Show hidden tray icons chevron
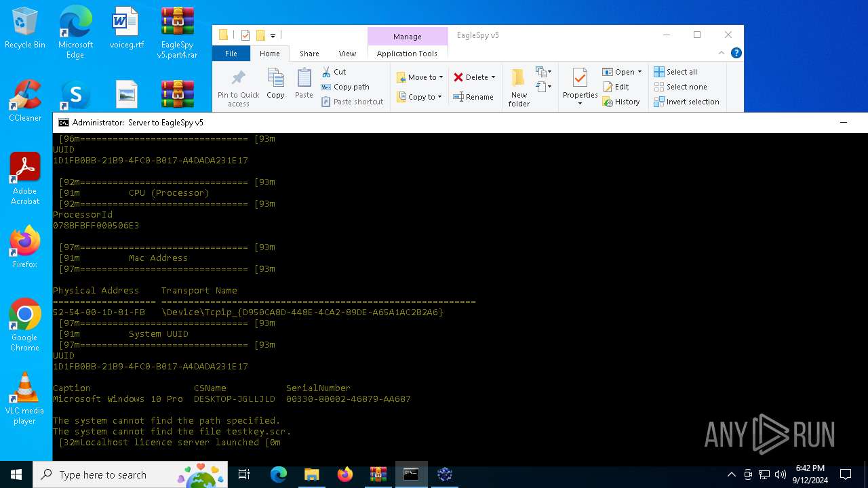Viewport: 868px width, 488px height. [x=731, y=474]
